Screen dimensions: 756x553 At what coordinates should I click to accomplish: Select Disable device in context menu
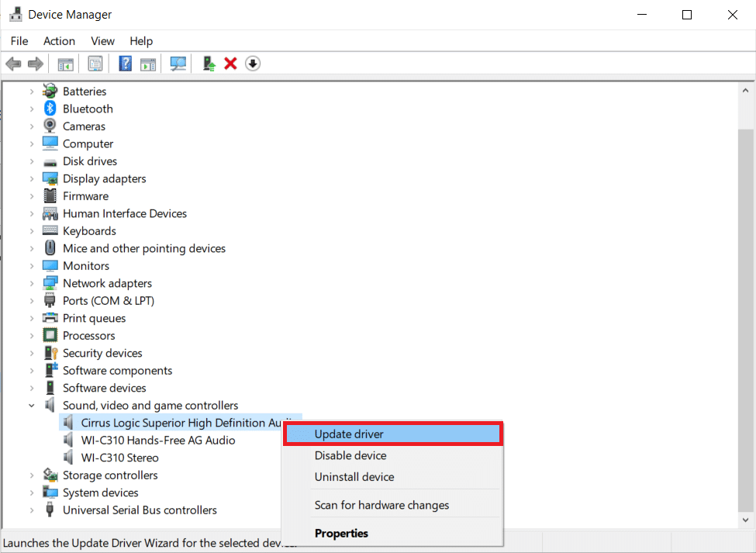(x=350, y=456)
